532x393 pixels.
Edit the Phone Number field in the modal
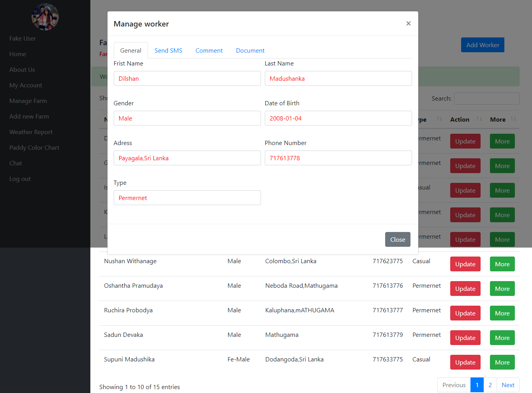coord(338,158)
